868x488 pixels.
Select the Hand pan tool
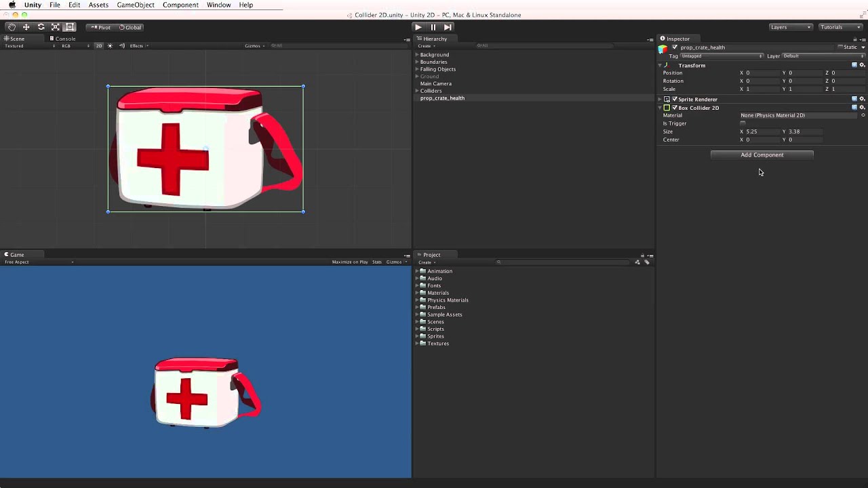(12, 27)
